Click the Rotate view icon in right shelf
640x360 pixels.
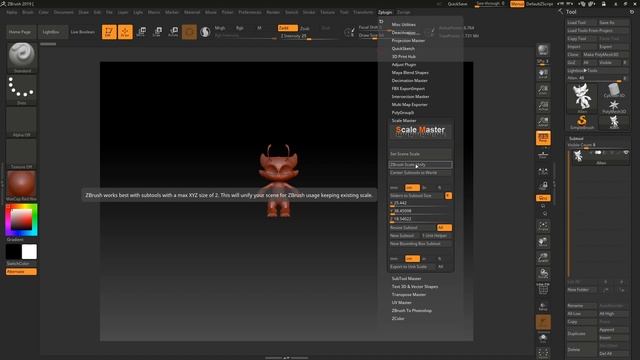coord(543,274)
